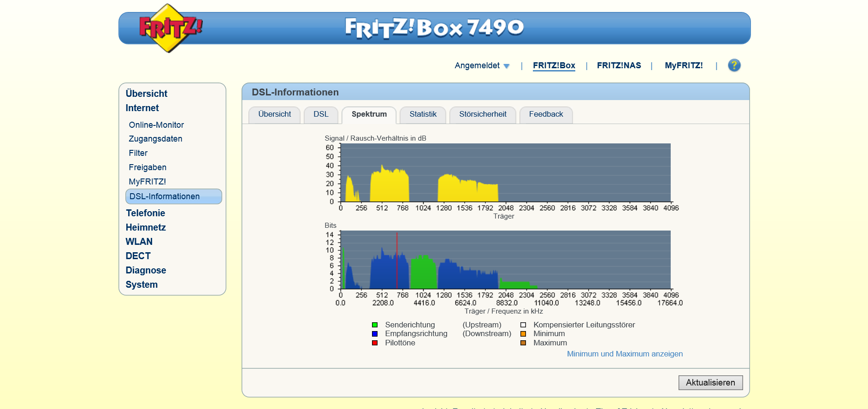The width and height of the screenshot is (868, 409).
Task: Open Telefonie in the sidebar
Action: (x=145, y=213)
